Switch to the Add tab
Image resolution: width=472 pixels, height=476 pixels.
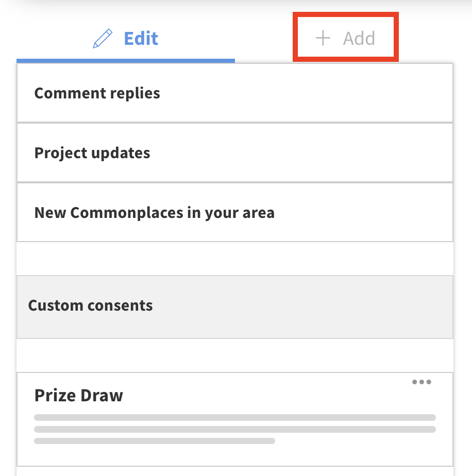345,38
